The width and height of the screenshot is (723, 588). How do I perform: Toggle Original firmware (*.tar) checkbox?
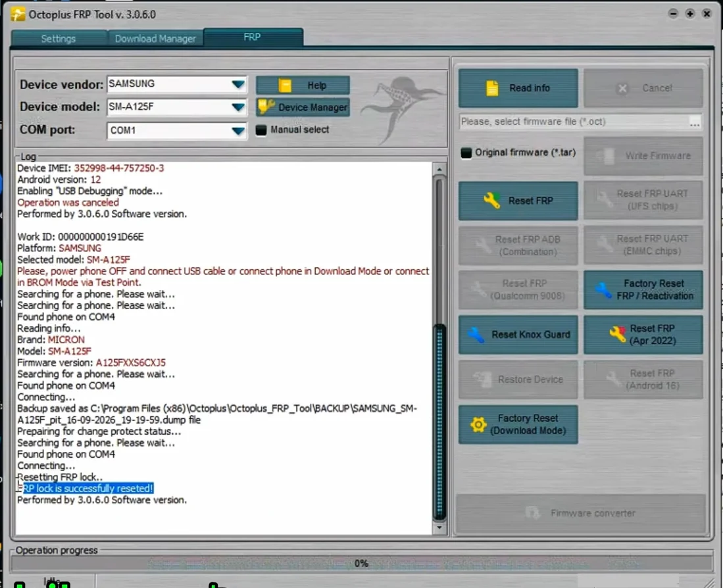[x=466, y=153]
